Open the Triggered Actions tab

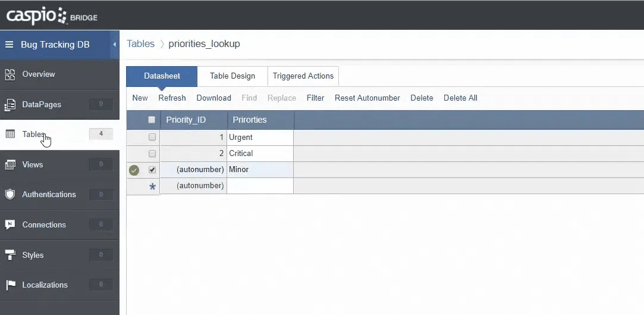click(303, 76)
